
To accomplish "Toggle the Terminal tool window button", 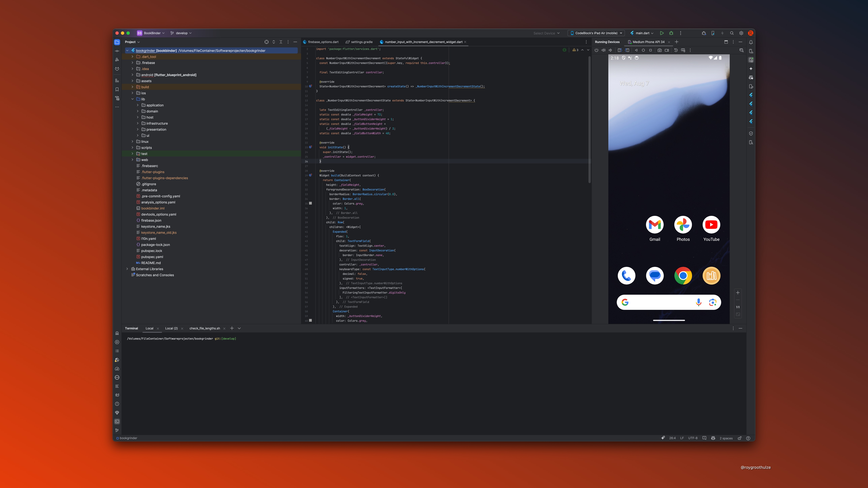I will point(117,421).
